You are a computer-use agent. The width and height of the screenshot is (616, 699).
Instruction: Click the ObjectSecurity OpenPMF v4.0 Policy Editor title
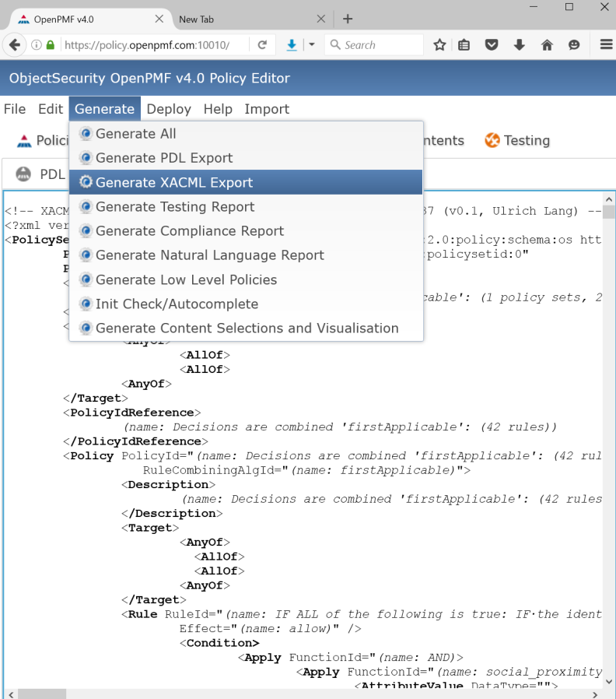point(149,78)
